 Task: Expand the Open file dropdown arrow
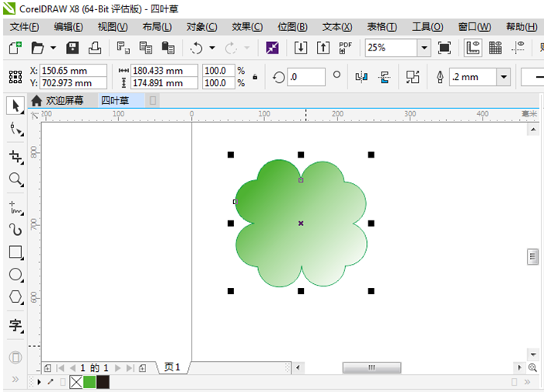(x=52, y=48)
